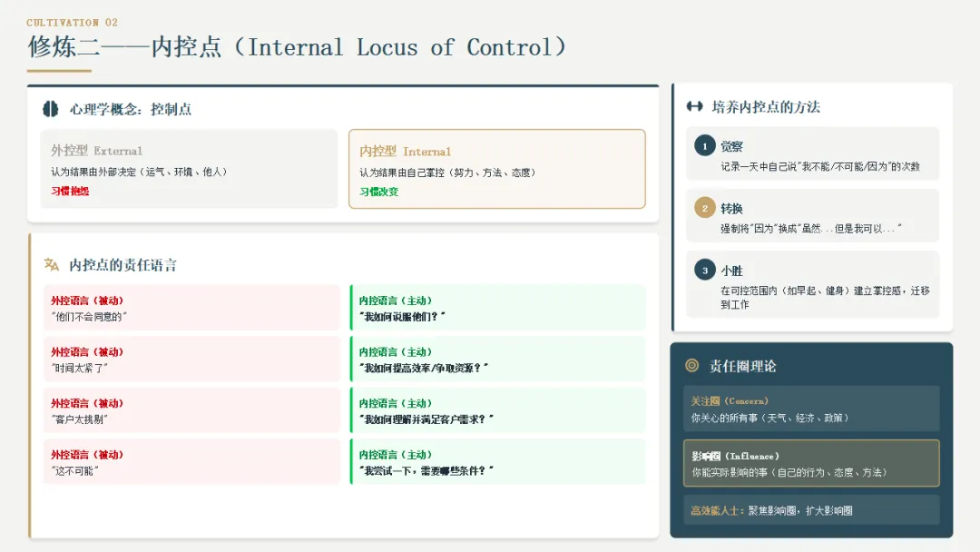Click the "时间太紧了" passive language card

click(x=191, y=360)
